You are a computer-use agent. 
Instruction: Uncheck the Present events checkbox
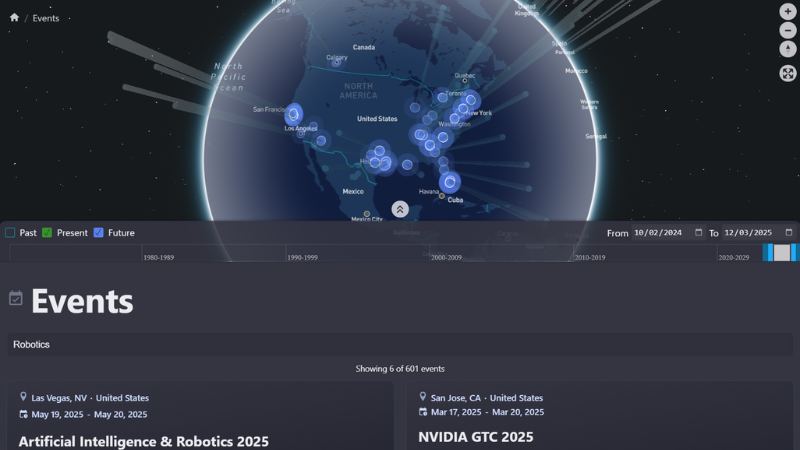pyautogui.click(x=47, y=233)
